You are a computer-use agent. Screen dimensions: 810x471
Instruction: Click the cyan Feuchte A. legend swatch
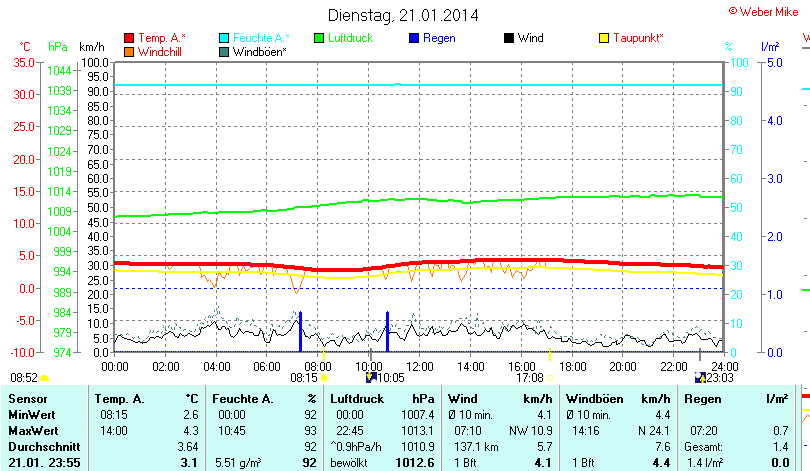tap(224, 38)
